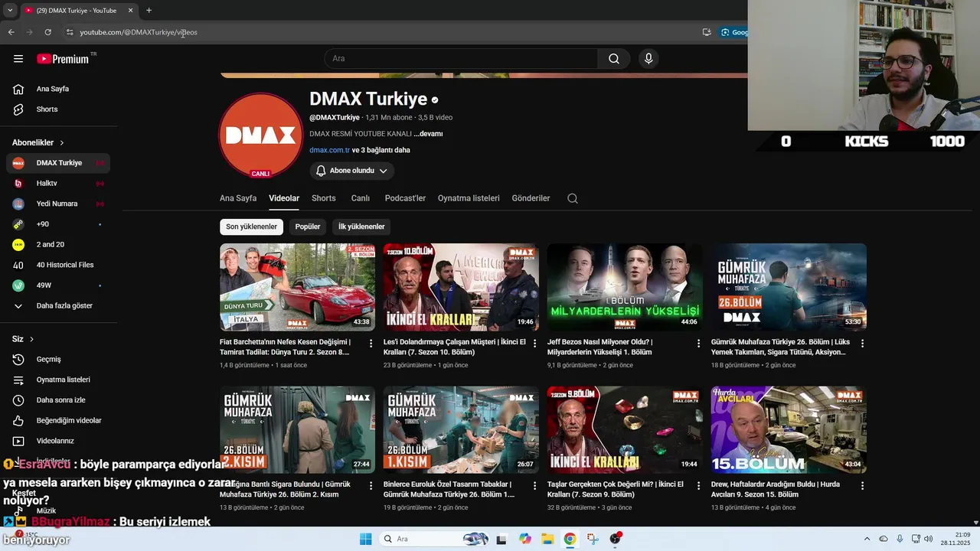Open Daha sonra izle in sidebar
The width and height of the screenshot is (980, 551).
[x=58, y=400]
